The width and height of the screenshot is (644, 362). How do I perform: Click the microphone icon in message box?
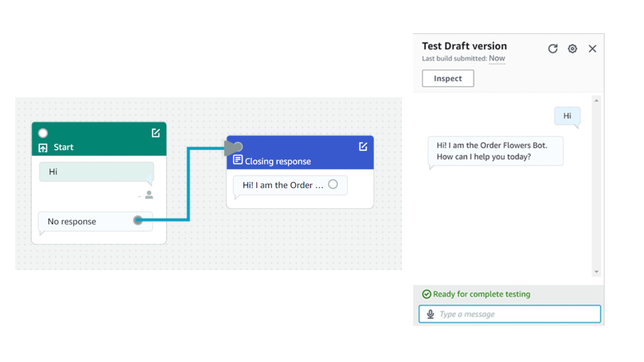(430, 314)
